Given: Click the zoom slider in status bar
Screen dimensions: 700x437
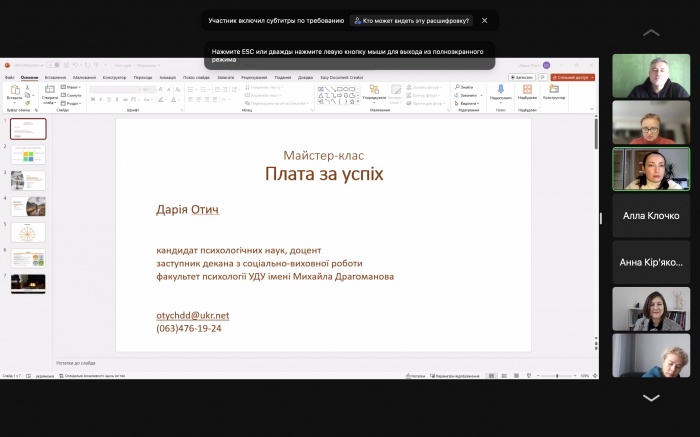Looking at the screenshot, I should tap(557, 376).
